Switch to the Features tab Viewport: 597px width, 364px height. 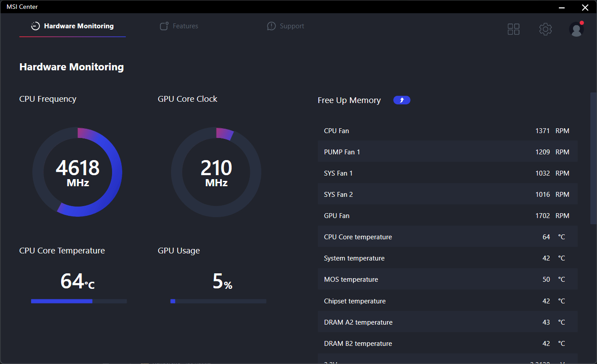pos(179,26)
